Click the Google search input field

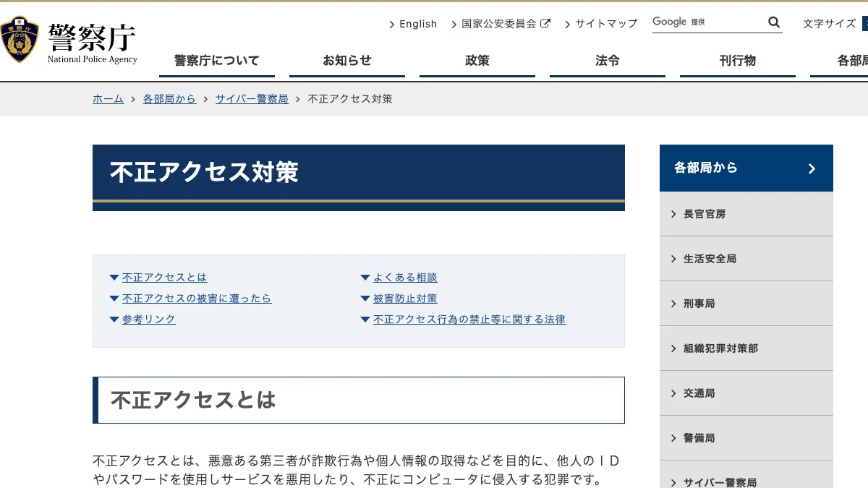pyautogui.click(x=709, y=22)
